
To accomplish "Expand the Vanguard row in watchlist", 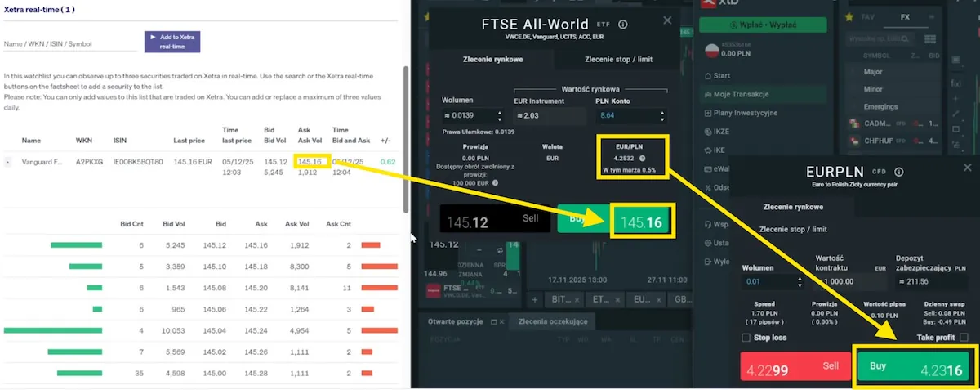I will [x=7, y=162].
